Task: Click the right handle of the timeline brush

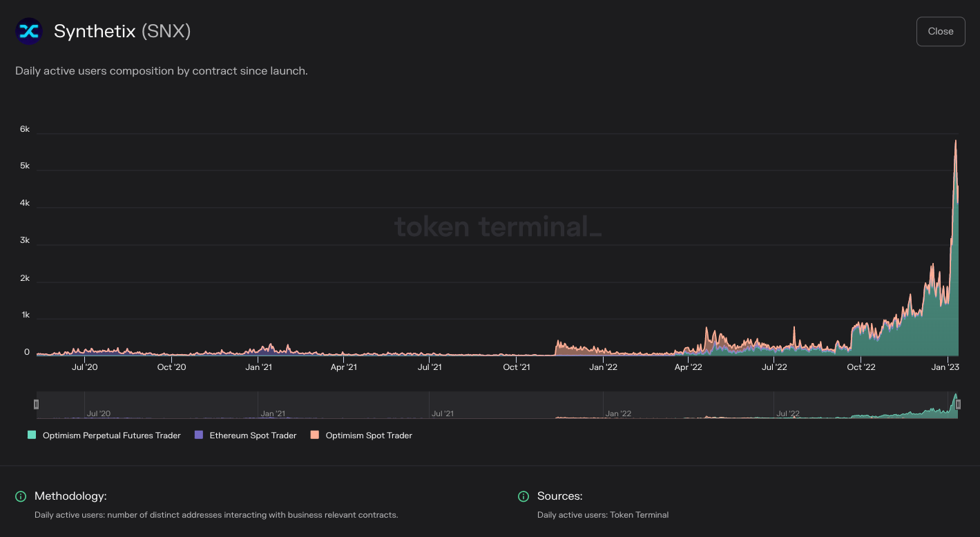Action: click(x=958, y=404)
